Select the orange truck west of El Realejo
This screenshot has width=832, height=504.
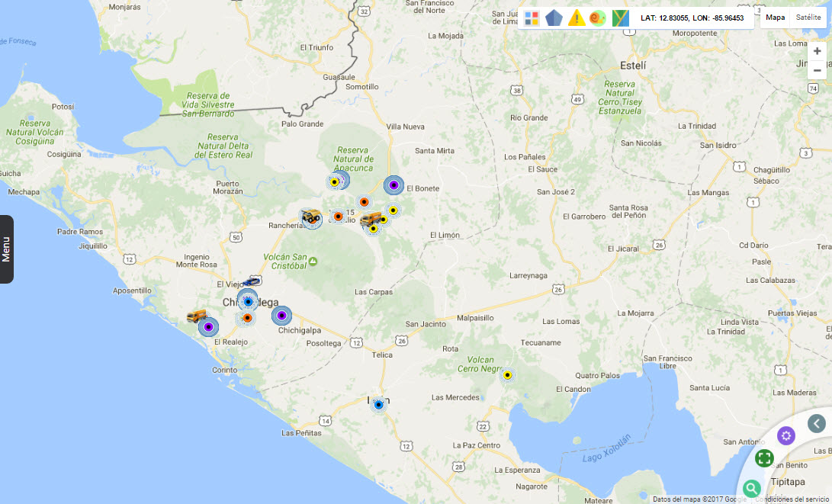click(196, 316)
